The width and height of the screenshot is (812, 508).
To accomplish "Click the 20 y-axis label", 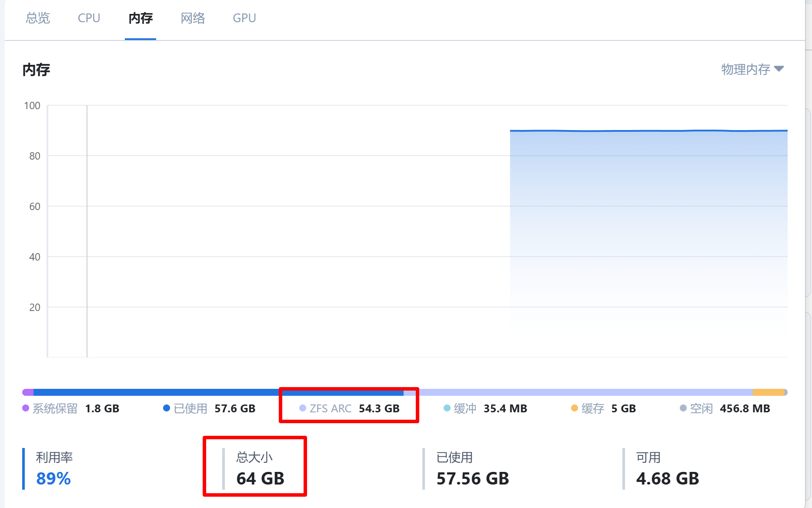I will click(35, 307).
